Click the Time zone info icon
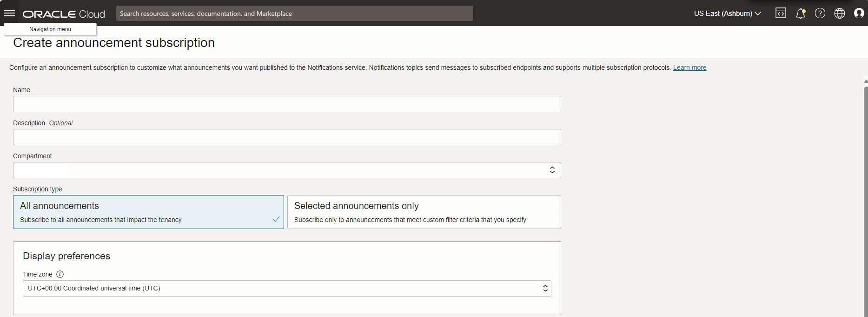The image size is (868, 317). click(60, 274)
